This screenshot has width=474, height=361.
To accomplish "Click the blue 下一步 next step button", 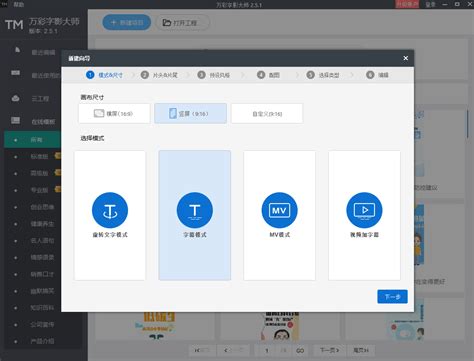I will coord(392,297).
